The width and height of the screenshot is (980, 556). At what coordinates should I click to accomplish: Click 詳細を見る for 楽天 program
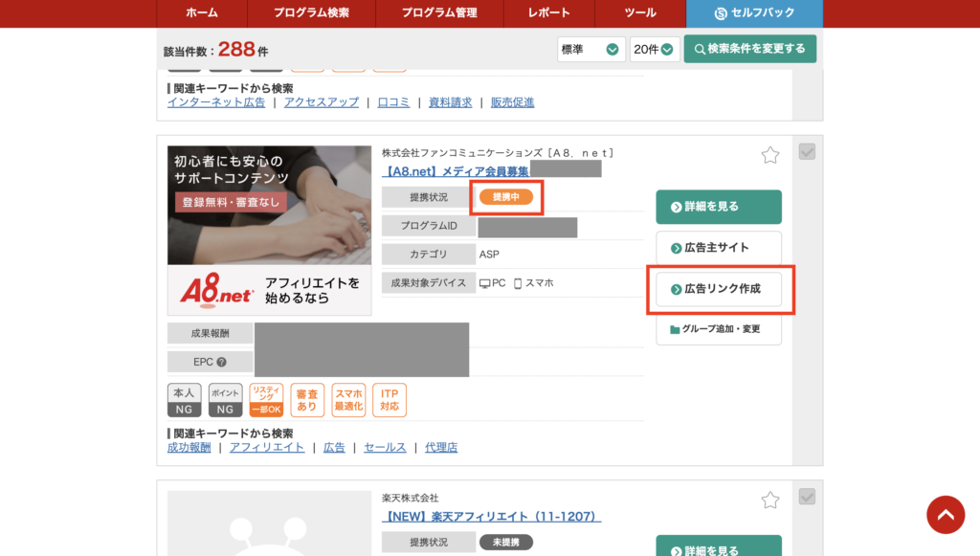(x=719, y=545)
